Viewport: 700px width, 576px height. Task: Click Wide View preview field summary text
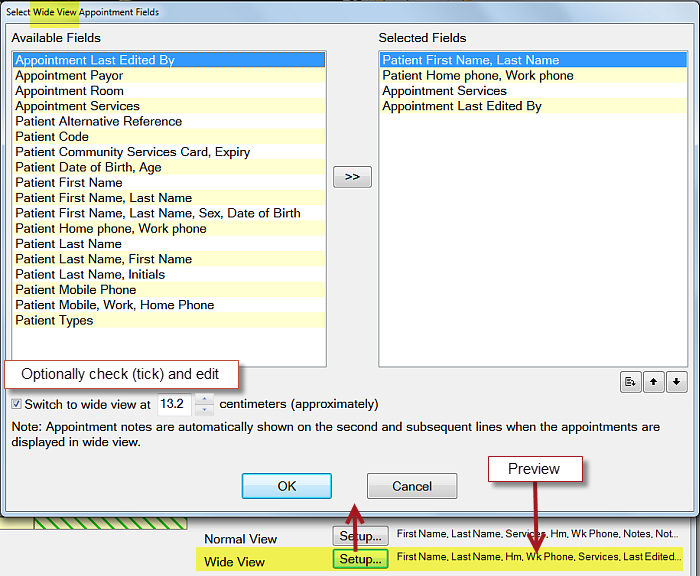pyautogui.click(x=539, y=556)
